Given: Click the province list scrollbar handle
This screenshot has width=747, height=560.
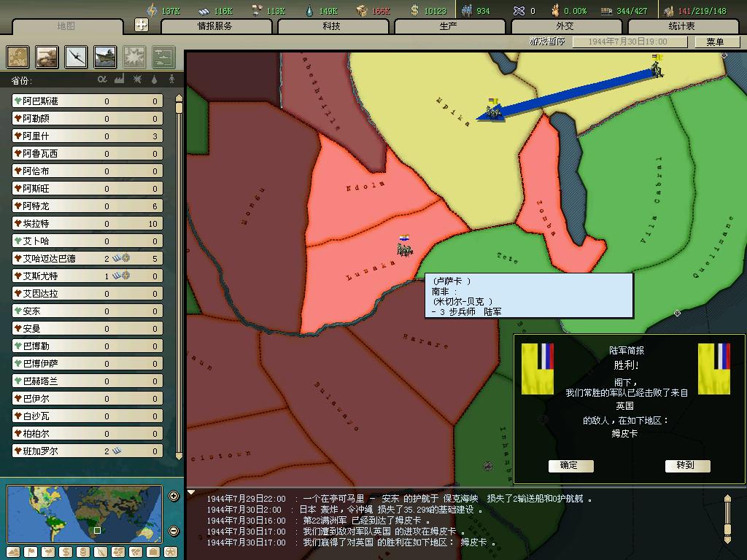Looking at the screenshot, I should coord(179,109).
